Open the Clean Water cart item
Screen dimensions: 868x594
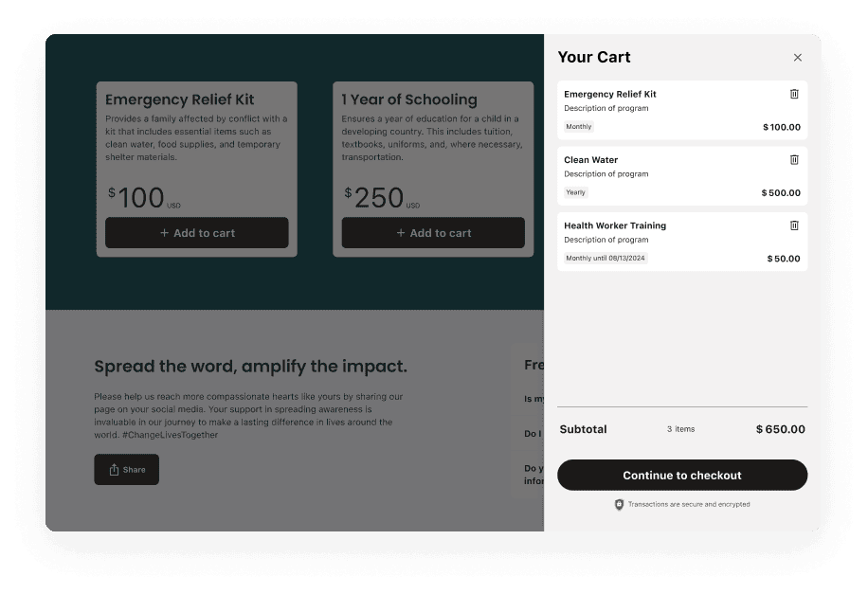click(682, 176)
